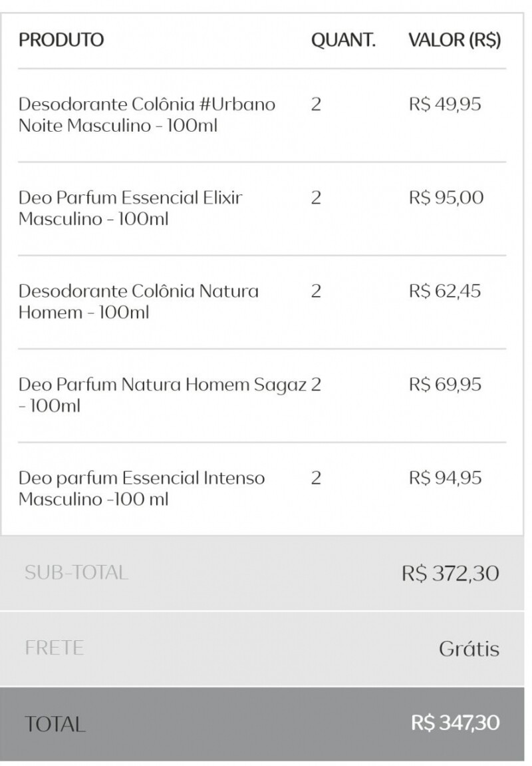Screen dimensions: 532x766
Task: Select the R$ 95,00 price value
Action: [x=446, y=198]
